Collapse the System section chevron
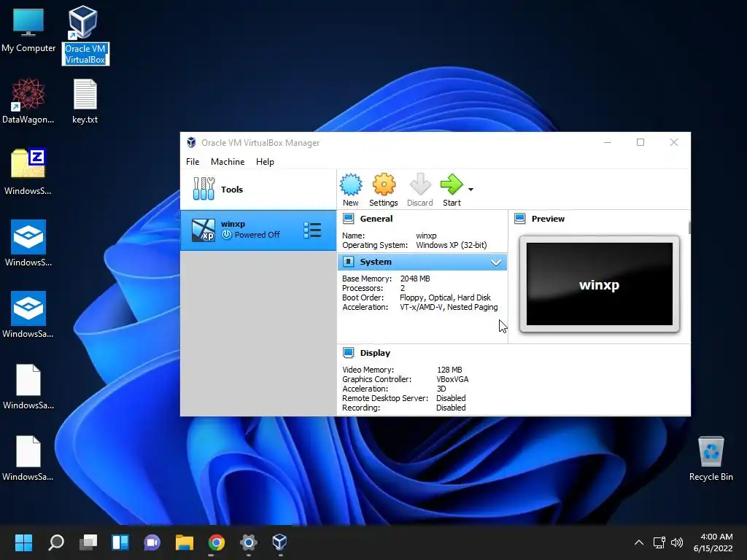Viewport: 747px width, 560px height. click(x=496, y=262)
